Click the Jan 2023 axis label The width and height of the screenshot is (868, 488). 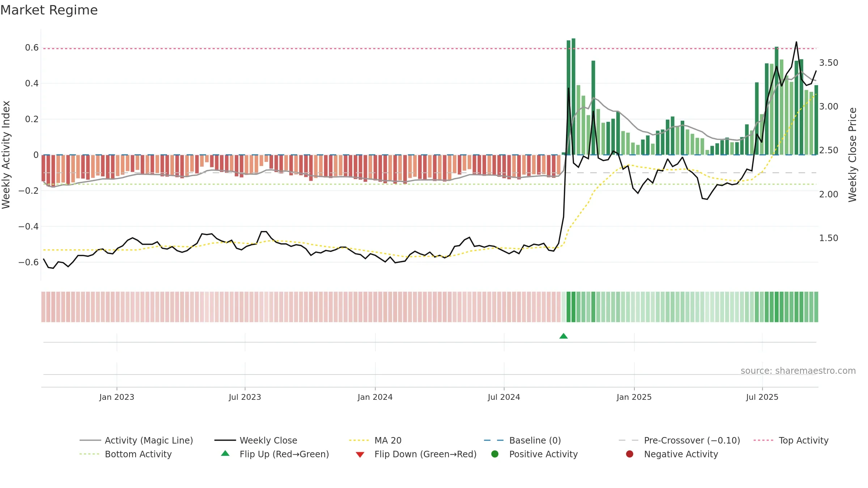pos(117,397)
